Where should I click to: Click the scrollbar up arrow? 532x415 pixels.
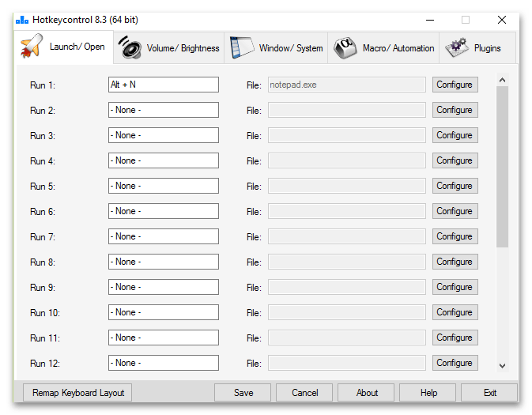(x=502, y=79)
